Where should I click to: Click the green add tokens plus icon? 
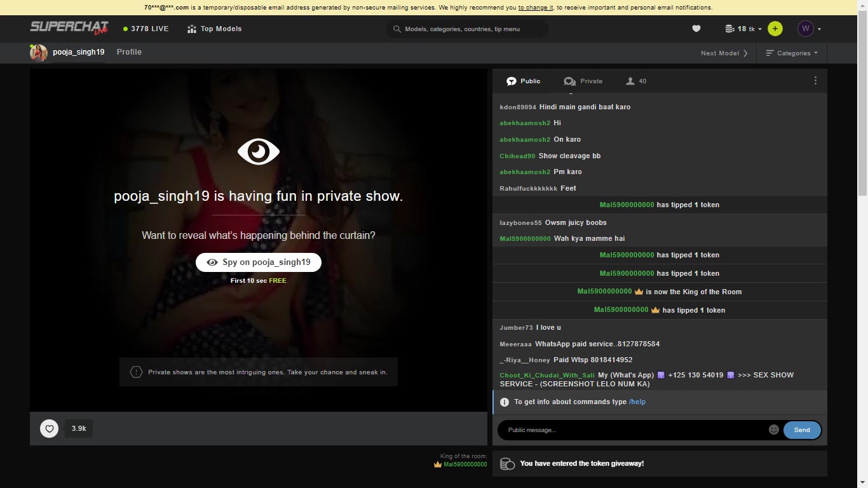pos(775,29)
